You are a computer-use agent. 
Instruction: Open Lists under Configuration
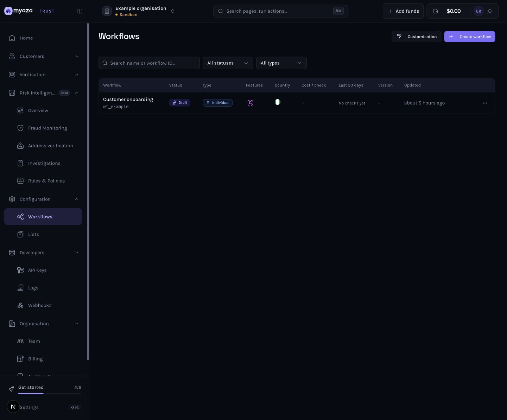click(43, 234)
